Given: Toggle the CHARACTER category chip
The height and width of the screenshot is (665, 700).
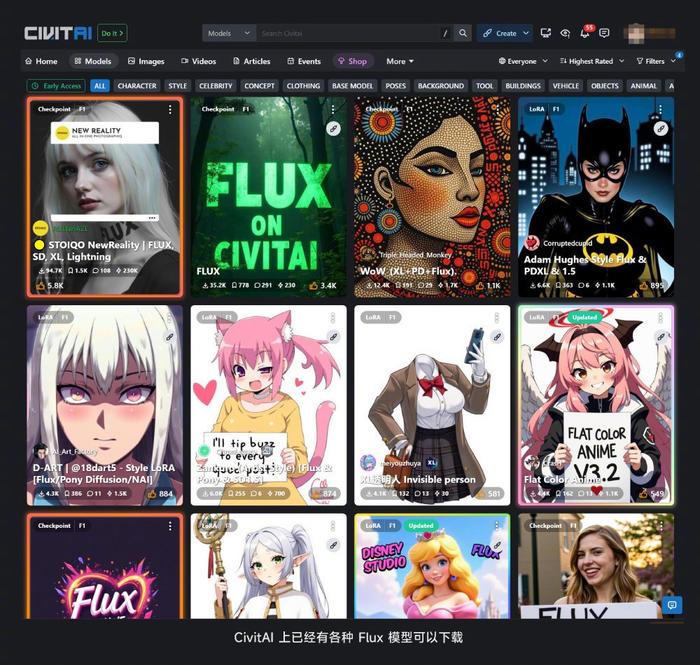Looking at the screenshot, I should (137, 86).
